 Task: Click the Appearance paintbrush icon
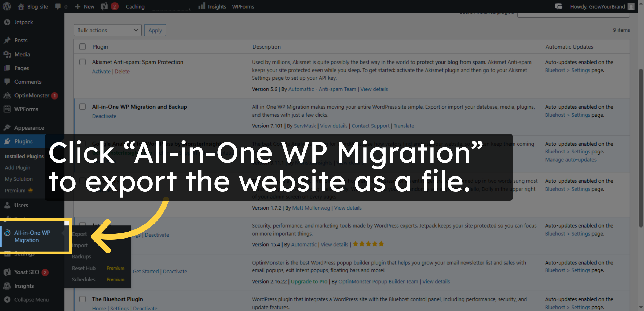(x=8, y=127)
